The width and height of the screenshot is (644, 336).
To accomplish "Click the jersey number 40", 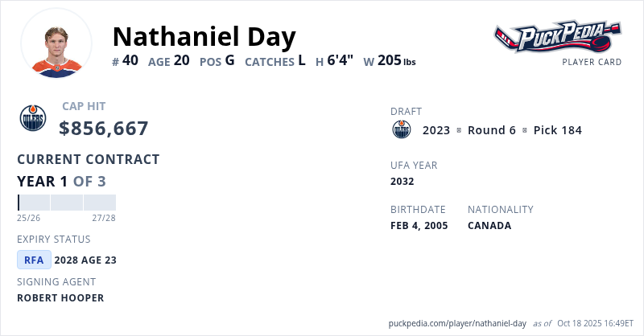I will coord(130,60).
